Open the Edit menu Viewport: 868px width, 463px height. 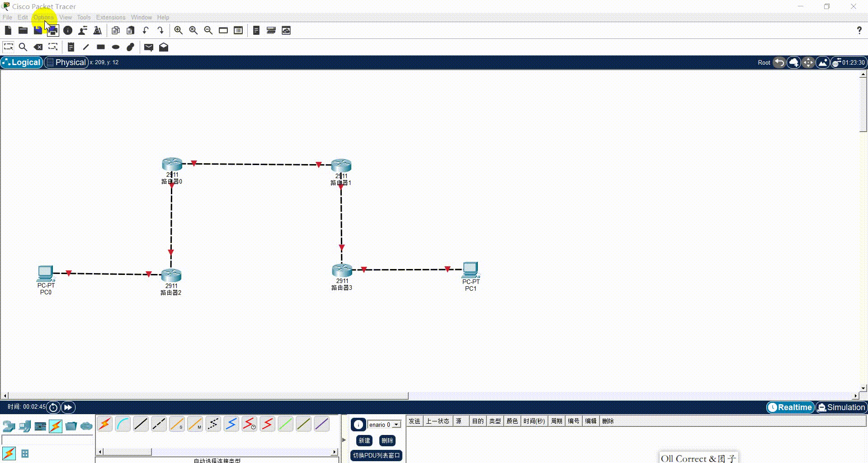tap(23, 17)
